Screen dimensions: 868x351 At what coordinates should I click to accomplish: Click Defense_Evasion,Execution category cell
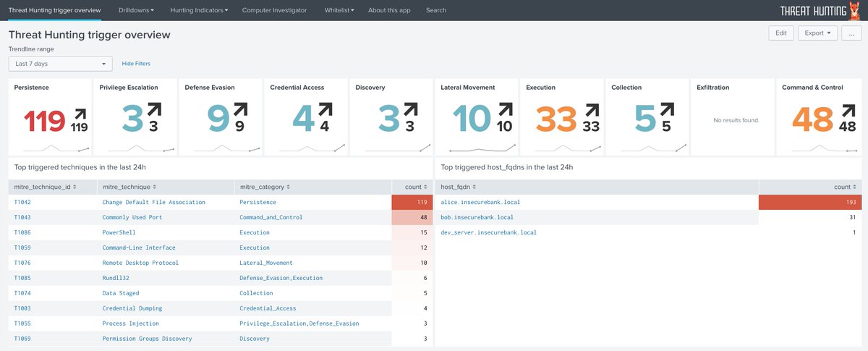[281, 278]
